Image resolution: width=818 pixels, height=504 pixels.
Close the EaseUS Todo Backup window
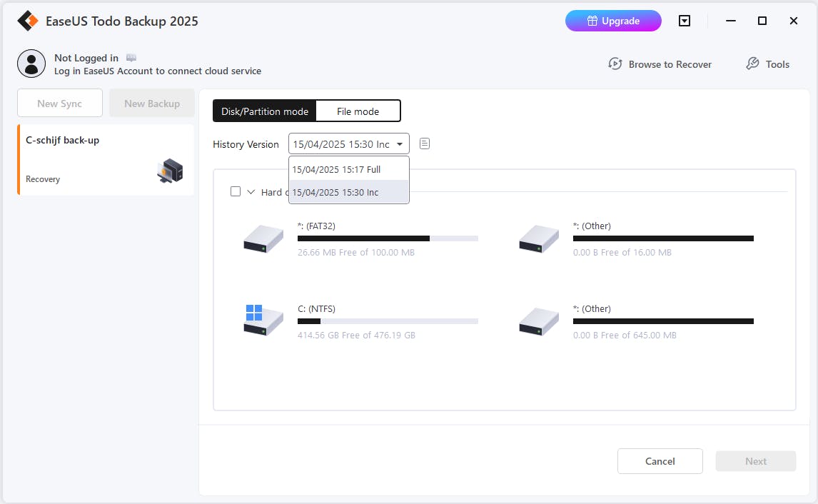(794, 21)
